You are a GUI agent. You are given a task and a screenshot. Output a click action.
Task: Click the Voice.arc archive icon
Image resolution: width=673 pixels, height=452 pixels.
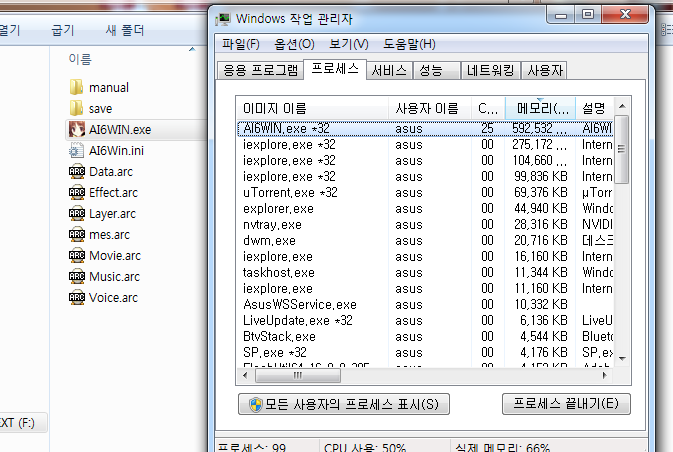coord(76,297)
